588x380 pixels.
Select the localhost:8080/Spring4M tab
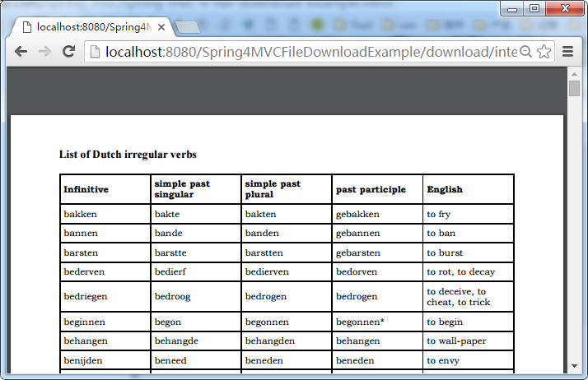pyautogui.click(x=93, y=27)
